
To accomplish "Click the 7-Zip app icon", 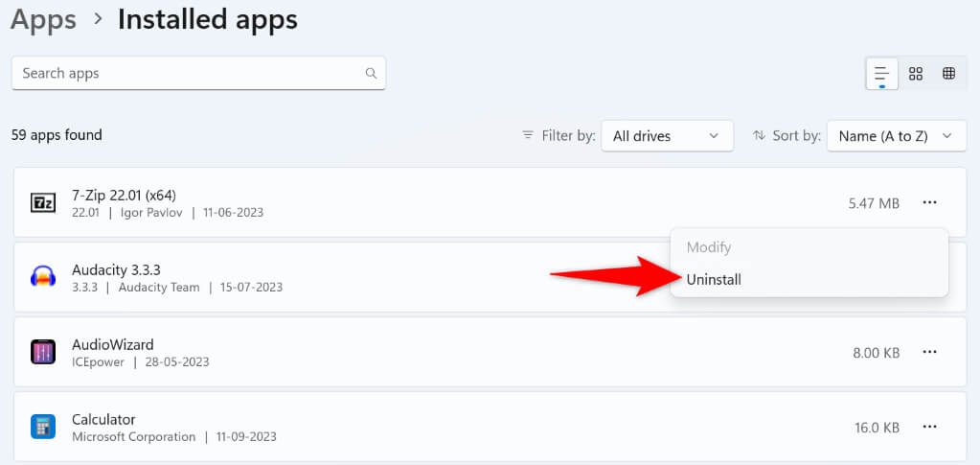I will (x=43, y=202).
